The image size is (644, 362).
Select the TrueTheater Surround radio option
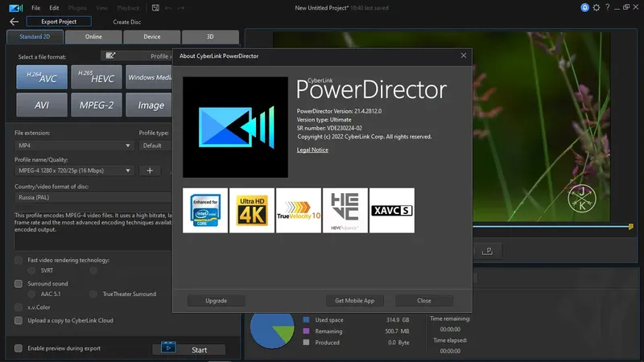(93, 294)
